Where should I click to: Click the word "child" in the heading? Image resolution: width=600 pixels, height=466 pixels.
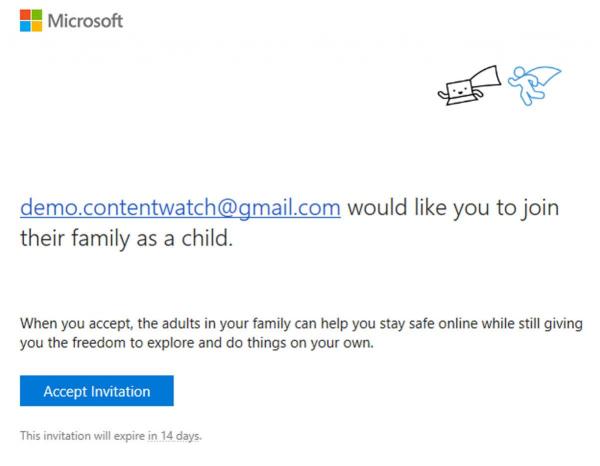coord(205,240)
